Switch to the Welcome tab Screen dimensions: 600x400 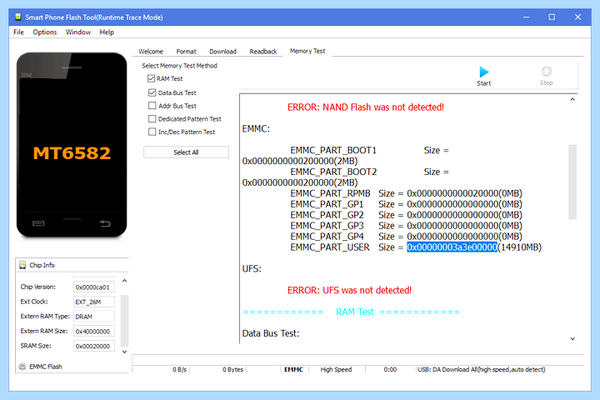pyautogui.click(x=151, y=51)
